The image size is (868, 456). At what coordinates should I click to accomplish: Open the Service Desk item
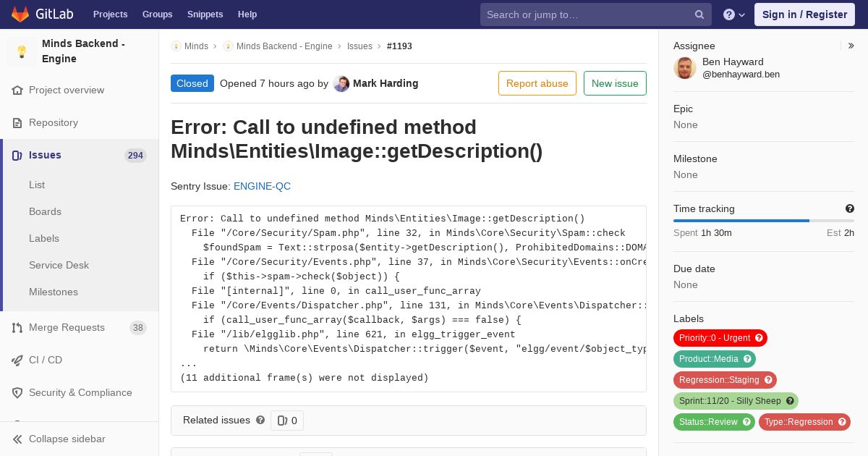point(59,266)
